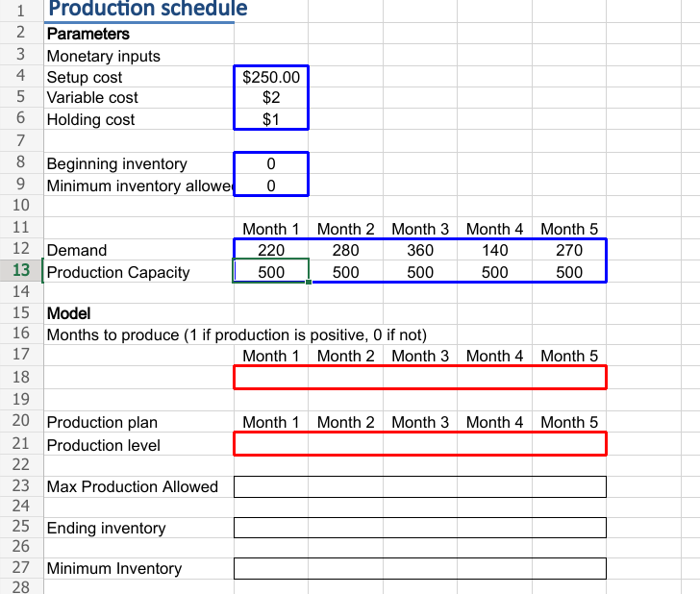
Task: Select the Monetary inputs label cell
Action: coord(138,56)
